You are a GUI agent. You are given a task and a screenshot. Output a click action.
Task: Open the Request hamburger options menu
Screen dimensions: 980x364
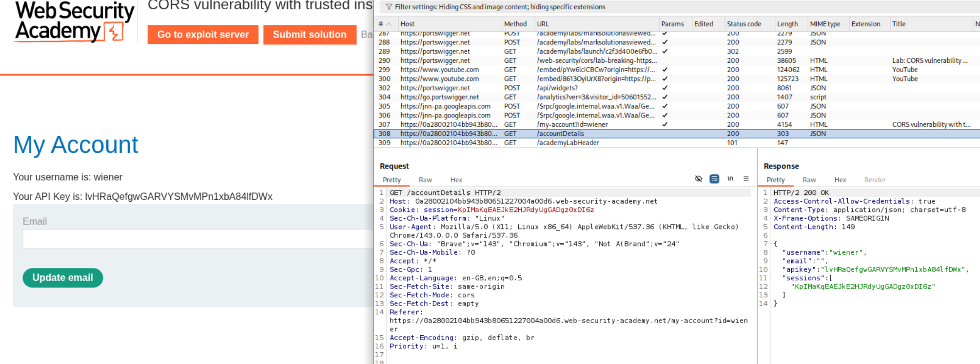(x=745, y=179)
